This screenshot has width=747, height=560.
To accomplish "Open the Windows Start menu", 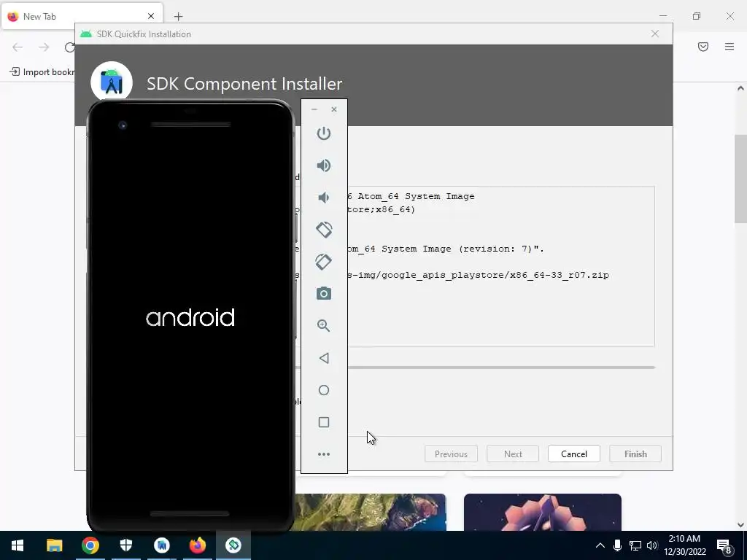I will coord(18,545).
